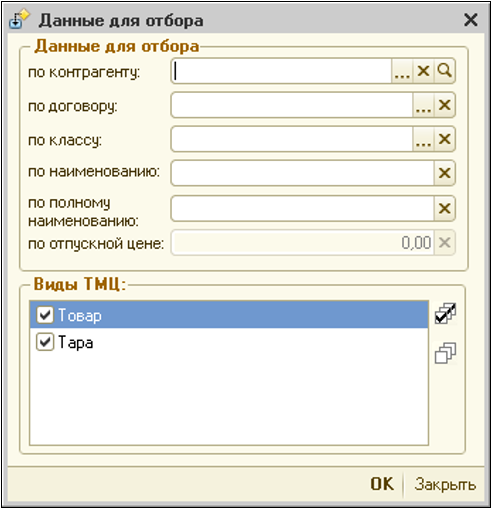
Task: Select the Тара row text
Action: pos(75,343)
